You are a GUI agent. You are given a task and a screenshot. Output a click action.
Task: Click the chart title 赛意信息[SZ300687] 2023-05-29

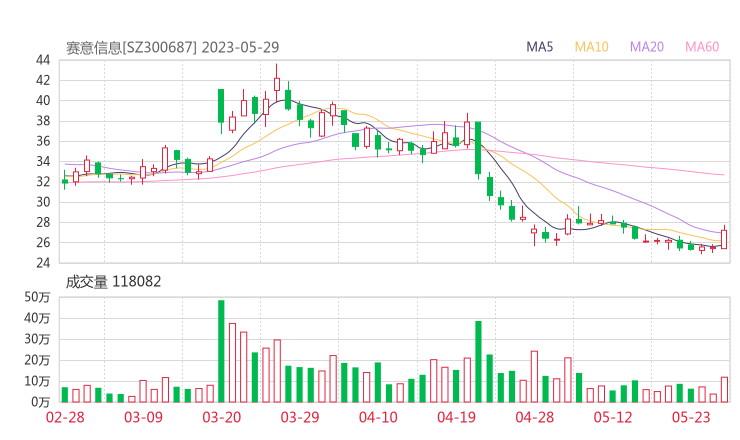173,48
